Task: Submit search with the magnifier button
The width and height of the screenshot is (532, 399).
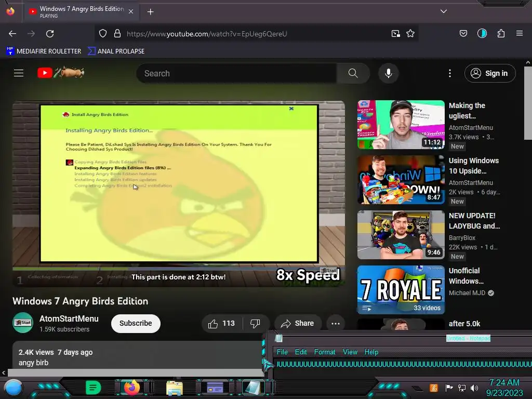Action: [353, 73]
